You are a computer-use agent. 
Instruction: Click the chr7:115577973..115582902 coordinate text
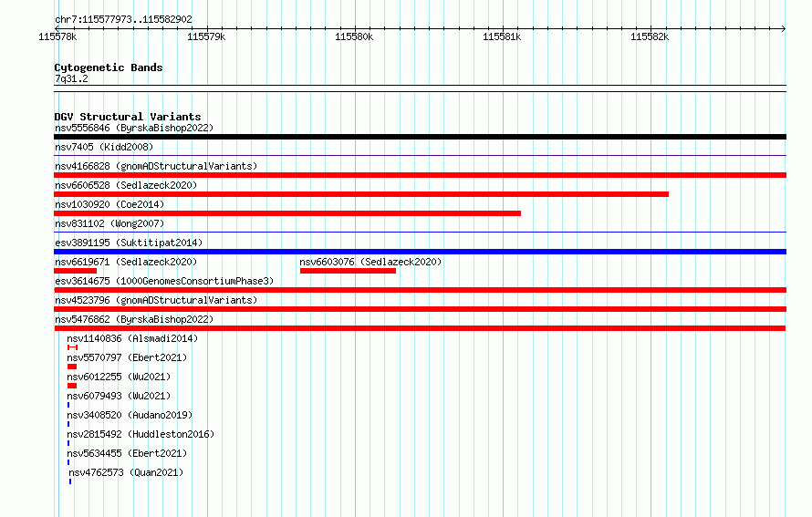(x=123, y=19)
